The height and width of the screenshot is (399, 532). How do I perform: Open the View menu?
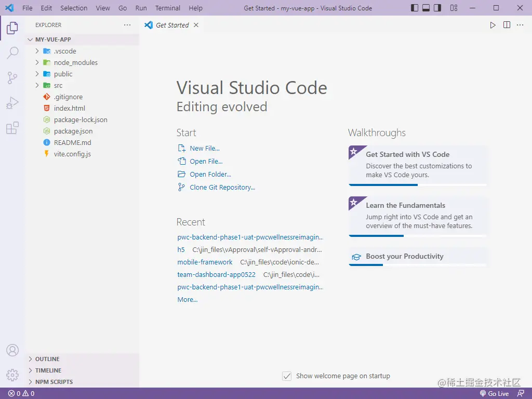click(103, 8)
